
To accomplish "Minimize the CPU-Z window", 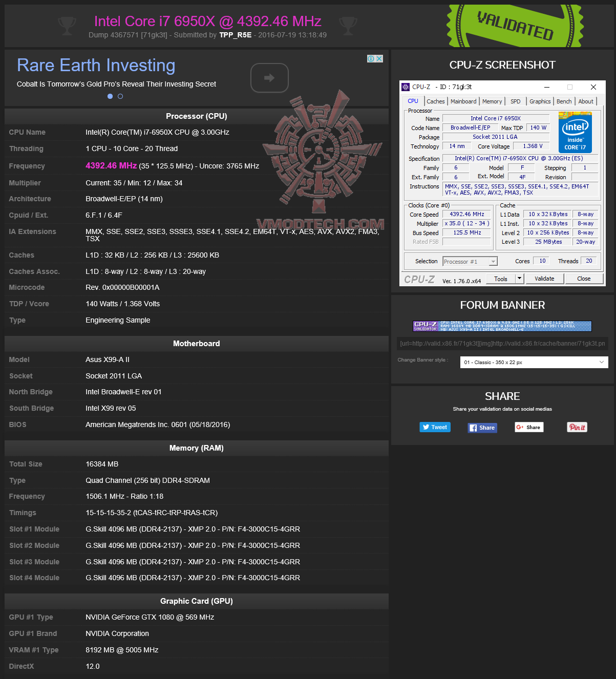I will click(x=546, y=87).
